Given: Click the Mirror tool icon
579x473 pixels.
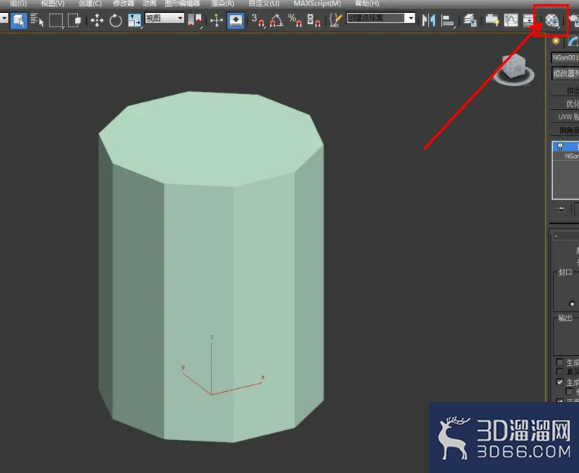Looking at the screenshot, I should pyautogui.click(x=429, y=20).
